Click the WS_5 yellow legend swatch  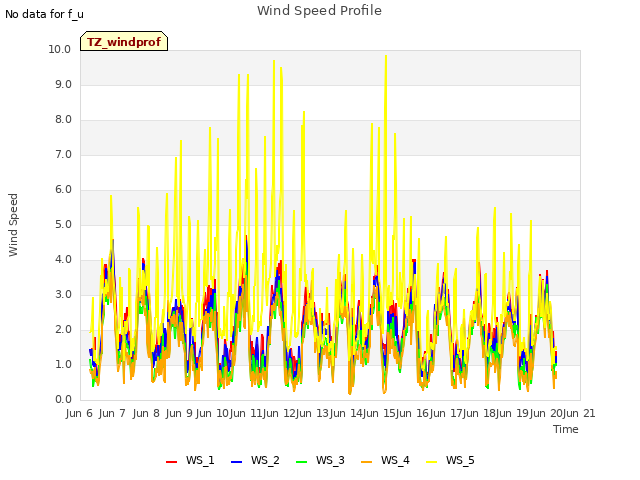pyautogui.click(x=432, y=462)
